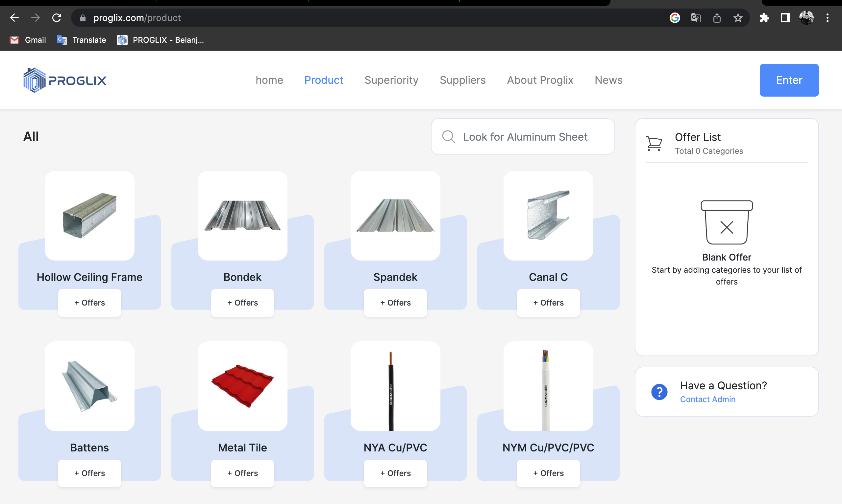Screen dimensions: 842x504
Task: Click the Google Translate address bar icon
Action: pyautogui.click(x=696, y=18)
